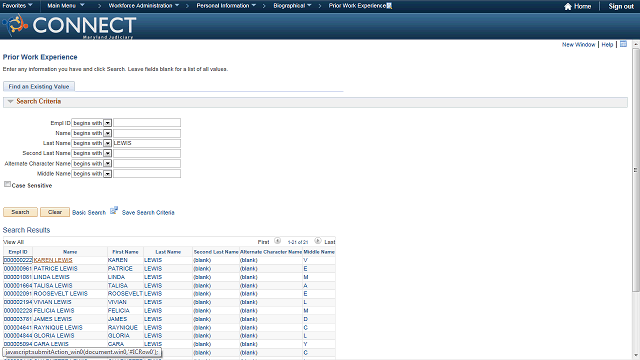This screenshot has width=640, height=360.
Task: Open Name operator dropdown
Action: (x=107, y=133)
